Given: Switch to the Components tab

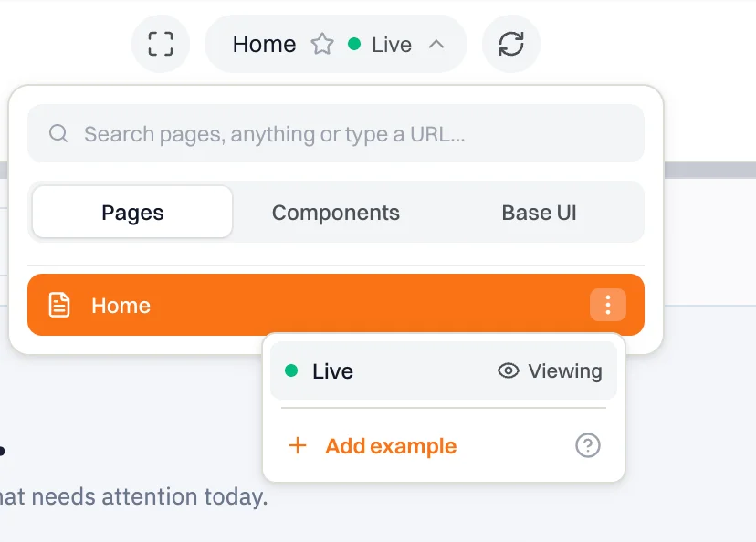Looking at the screenshot, I should point(336,212).
